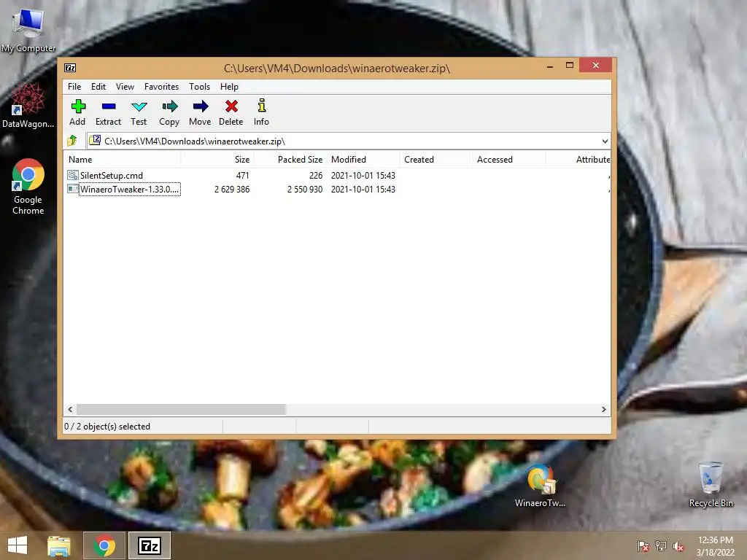Screen dimensions: 747x560
Task: Open the Info toolbar icon
Action: [x=261, y=106]
